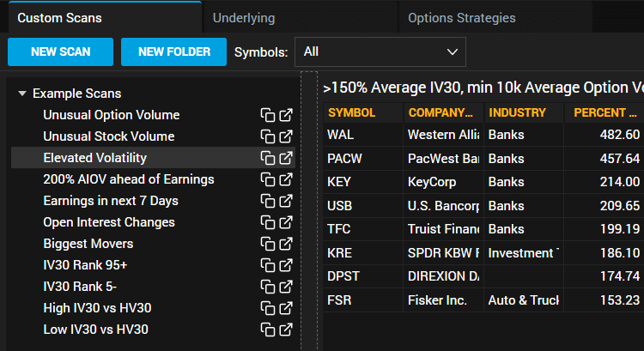
Task: Sort by the PERCENT column header
Action: point(605,112)
